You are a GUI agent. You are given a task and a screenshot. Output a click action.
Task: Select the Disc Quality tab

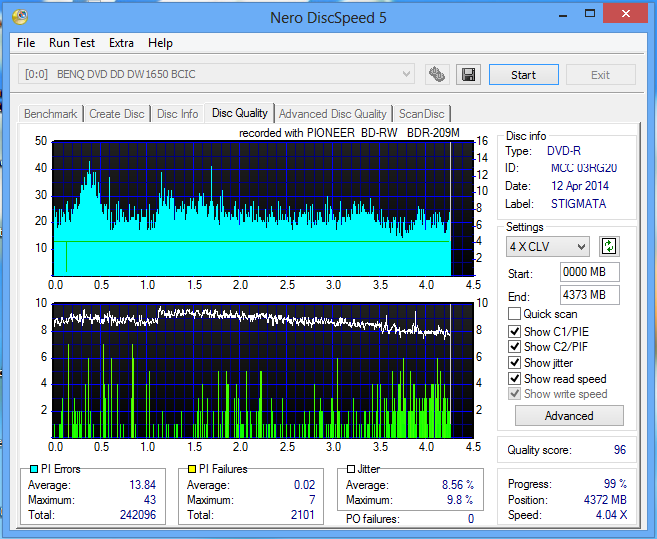pyautogui.click(x=239, y=113)
